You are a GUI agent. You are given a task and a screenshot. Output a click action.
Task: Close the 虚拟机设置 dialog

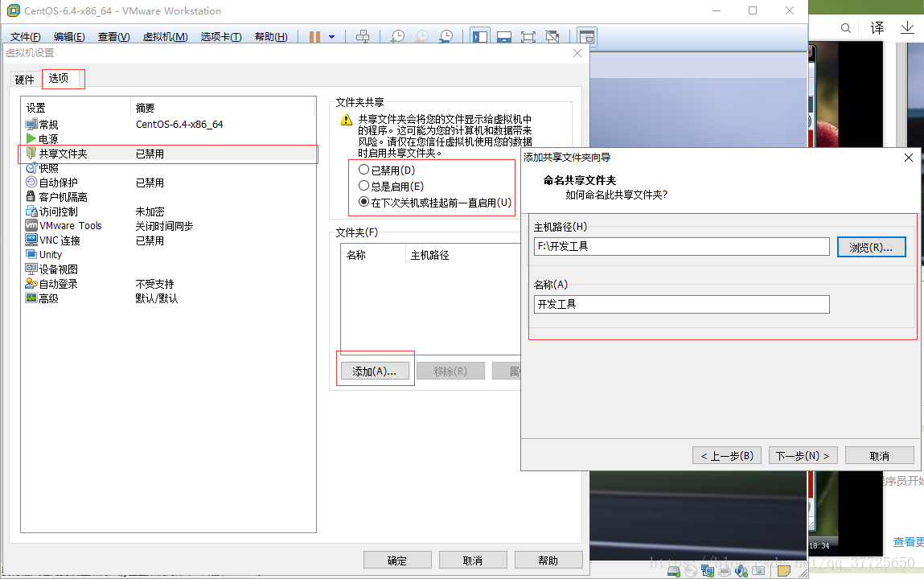click(577, 53)
